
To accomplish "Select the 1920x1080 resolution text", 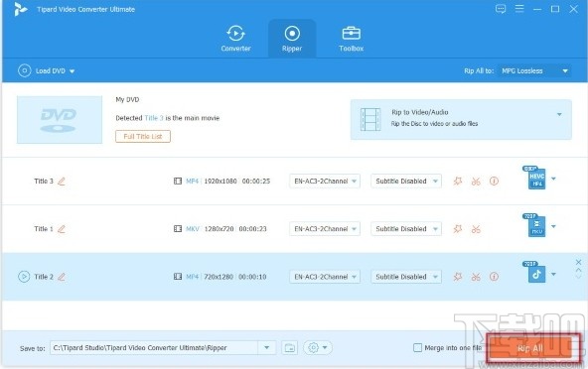I will pos(220,181).
